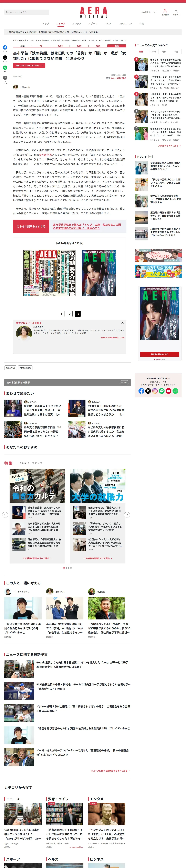Open author avatar 北原みのり under headline
This screenshot has width=186, height=868.
click(15, 87)
